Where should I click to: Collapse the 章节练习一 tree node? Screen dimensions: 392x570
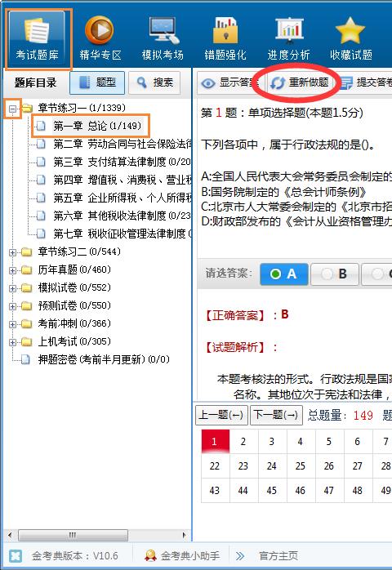click(x=13, y=109)
